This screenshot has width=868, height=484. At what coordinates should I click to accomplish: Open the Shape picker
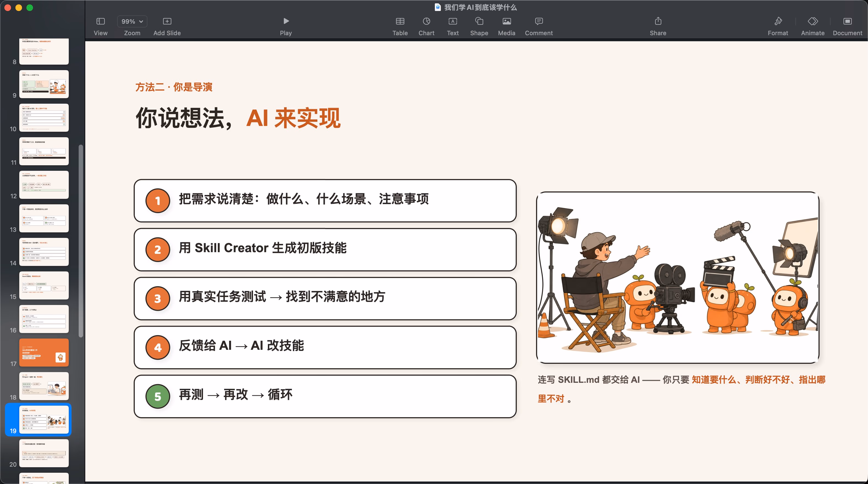(479, 26)
